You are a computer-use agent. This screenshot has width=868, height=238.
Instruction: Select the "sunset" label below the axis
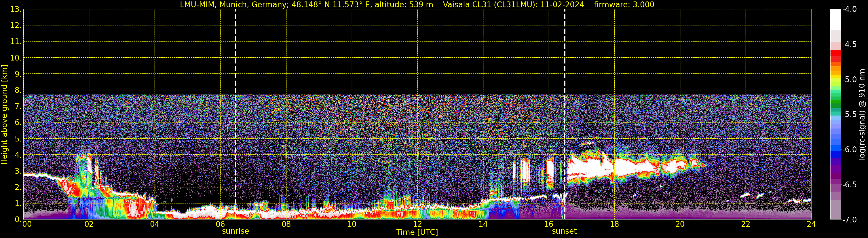point(564,231)
